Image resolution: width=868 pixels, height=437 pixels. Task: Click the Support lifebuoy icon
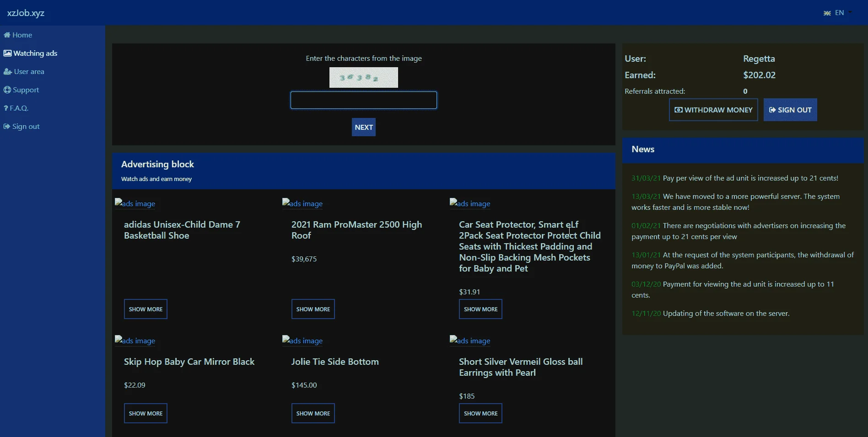(7, 90)
